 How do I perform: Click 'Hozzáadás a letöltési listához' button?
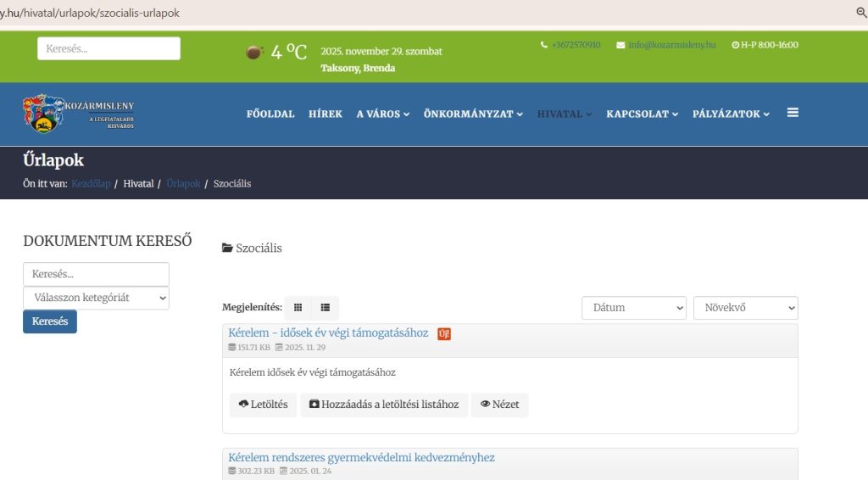click(384, 405)
